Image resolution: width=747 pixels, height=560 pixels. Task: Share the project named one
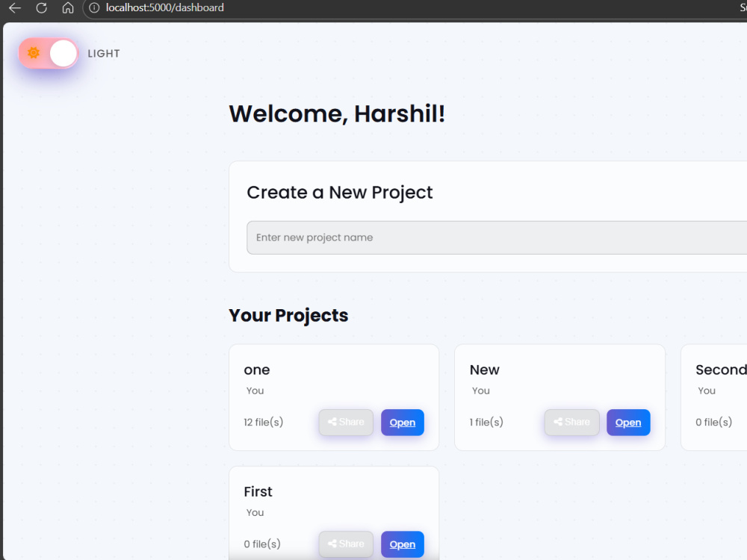[x=347, y=423]
